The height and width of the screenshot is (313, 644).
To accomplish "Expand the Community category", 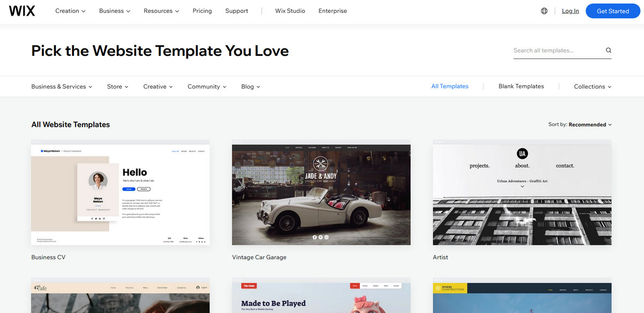I will pos(207,86).
